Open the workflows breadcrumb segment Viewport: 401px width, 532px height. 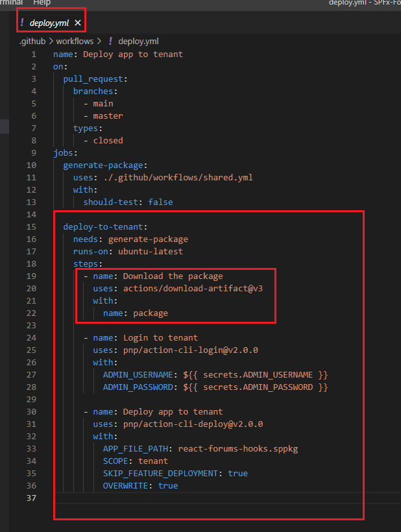(x=75, y=41)
